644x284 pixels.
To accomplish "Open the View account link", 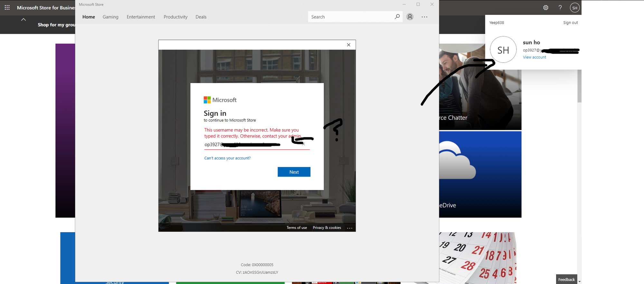I will tap(535, 57).
